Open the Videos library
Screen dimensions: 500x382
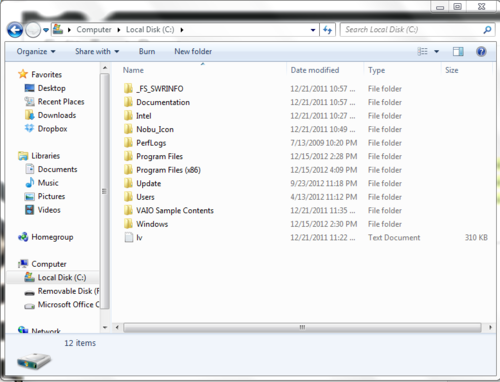(49, 210)
